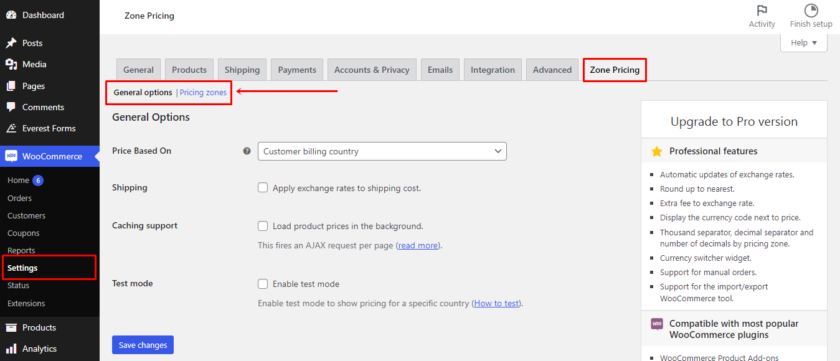Viewport: 840px width, 361px height.
Task: Click the Automatic updates of exchange rates text
Action: pos(727,174)
